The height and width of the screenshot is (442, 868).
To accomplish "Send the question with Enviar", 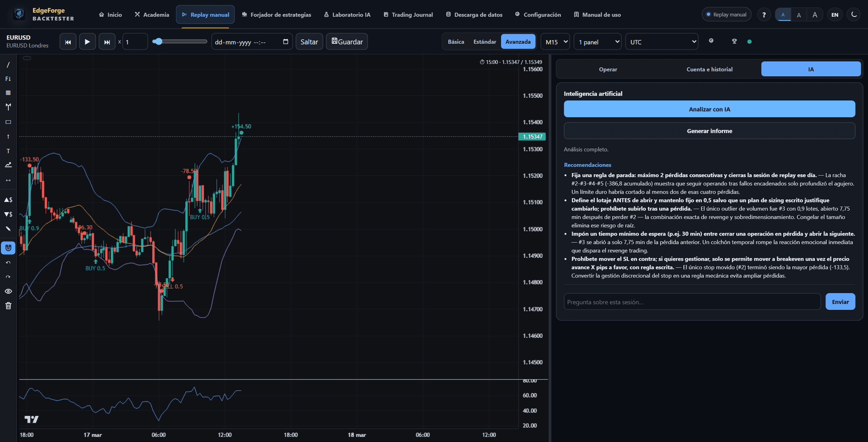I will tap(840, 301).
